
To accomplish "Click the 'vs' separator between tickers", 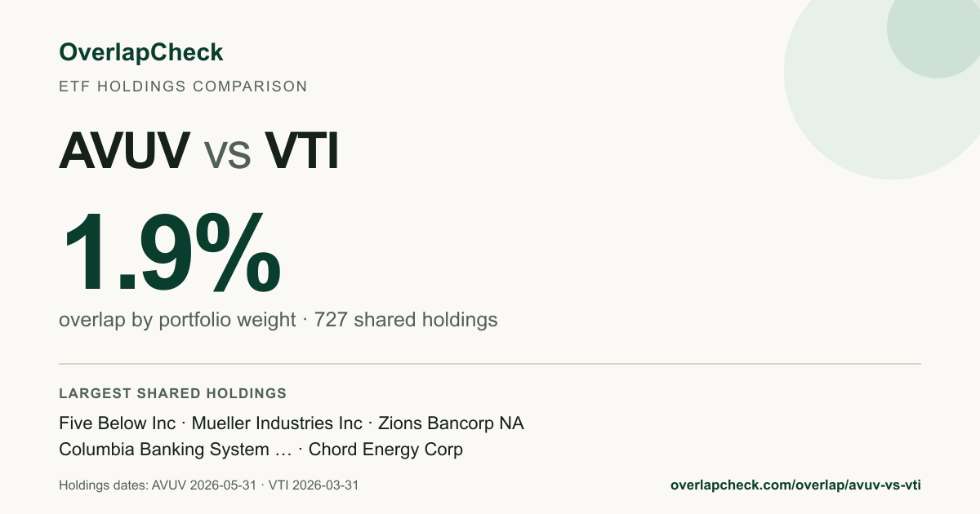I will point(227,154).
